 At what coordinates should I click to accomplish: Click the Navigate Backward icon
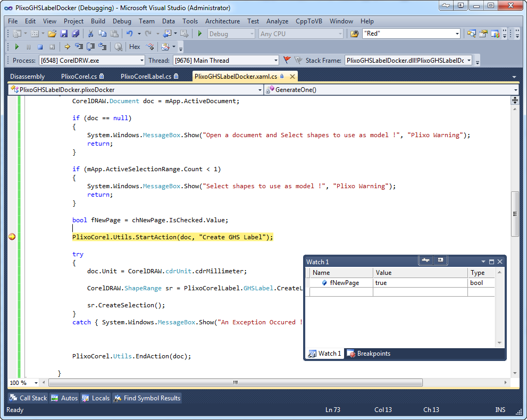point(168,33)
